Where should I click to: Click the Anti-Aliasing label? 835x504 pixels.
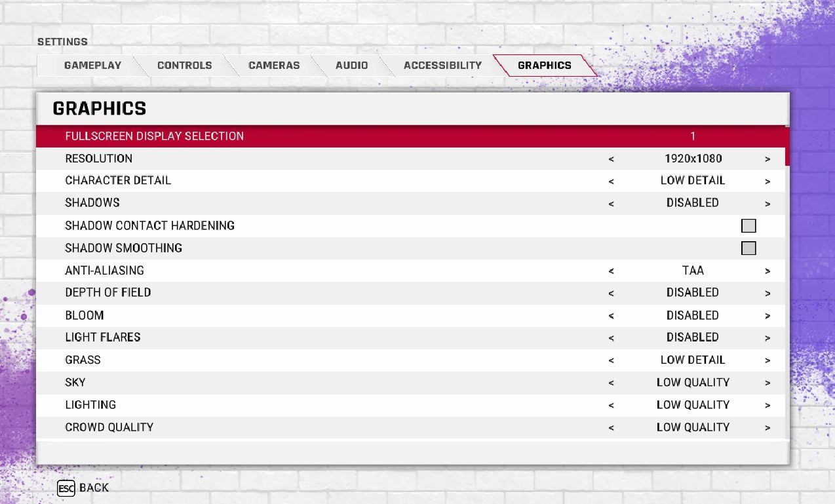click(105, 271)
